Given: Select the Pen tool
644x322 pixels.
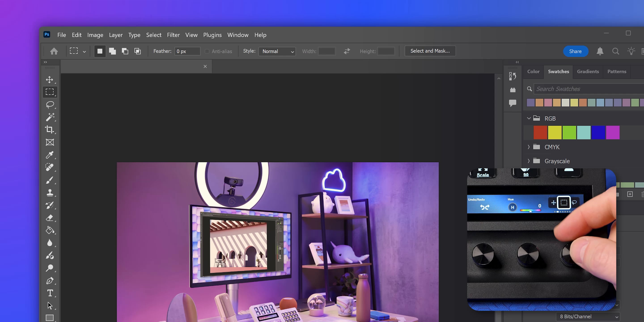Looking at the screenshot, I should pyautogui.click(x=50, y=280).
